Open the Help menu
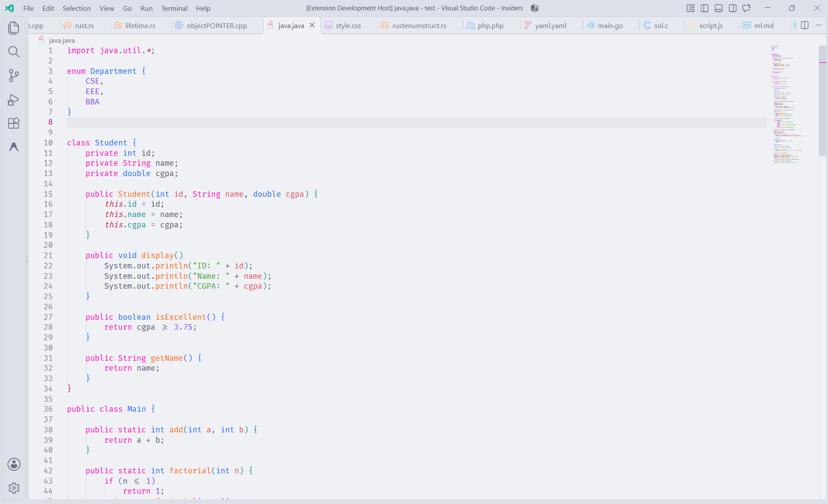 click(203, 8)
